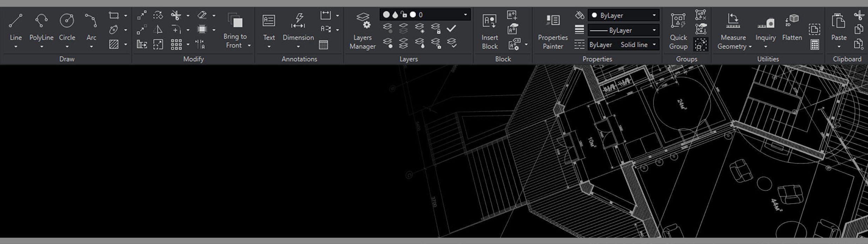Open the calculator icon in Utilities
The width and height of the screenshot is (868, 244).
click(814, 45)
